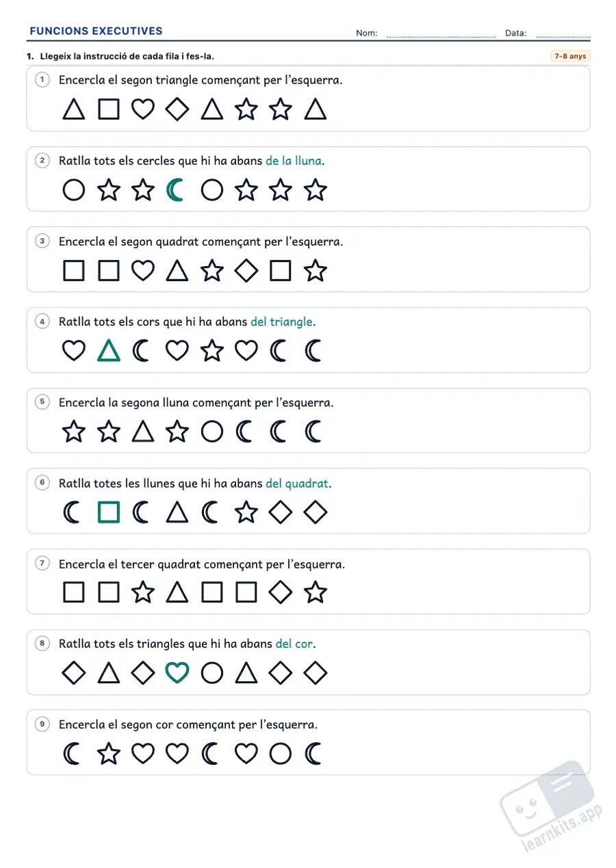Select the heart shape in row 1
Image resolution: width=616 pixels, height=868 pixels.
click(x=142, y=109)
